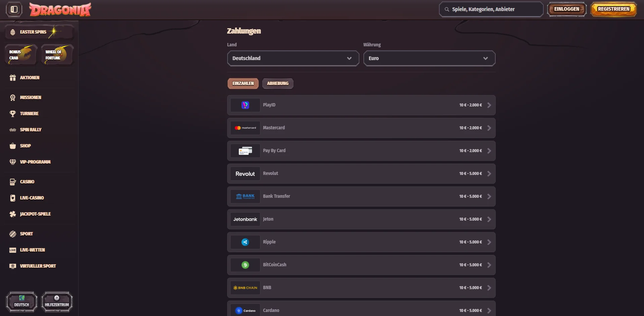Viewport: 644px width, 316px height.
Task: Switch to the Abhebung tab
Action: pos(278,84)
